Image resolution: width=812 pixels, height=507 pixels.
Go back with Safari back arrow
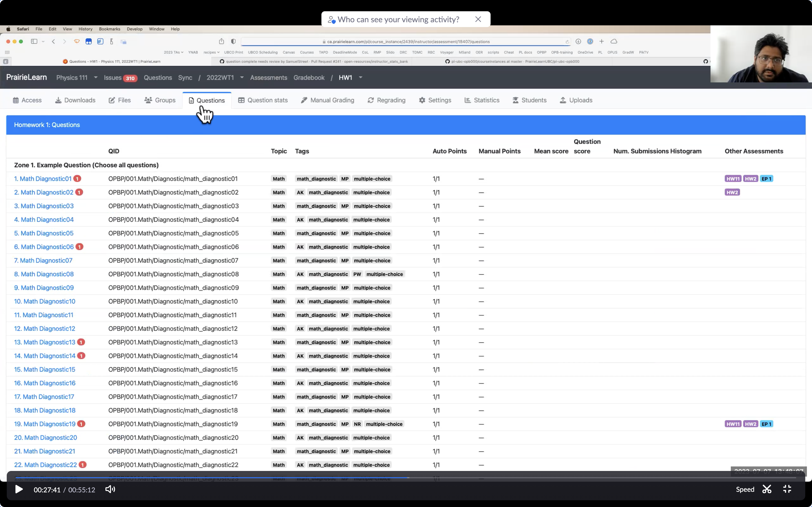coord(53,41)
